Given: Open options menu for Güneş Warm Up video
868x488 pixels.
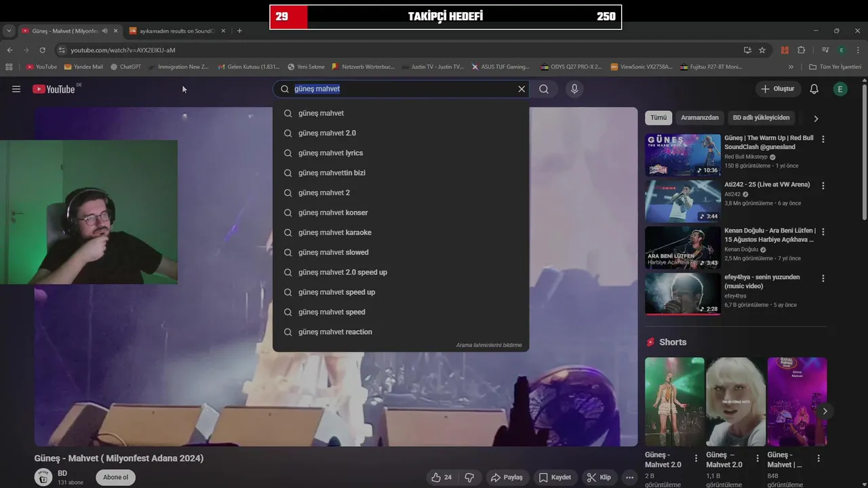Looking at the screenshot, I should click(823, 139).
